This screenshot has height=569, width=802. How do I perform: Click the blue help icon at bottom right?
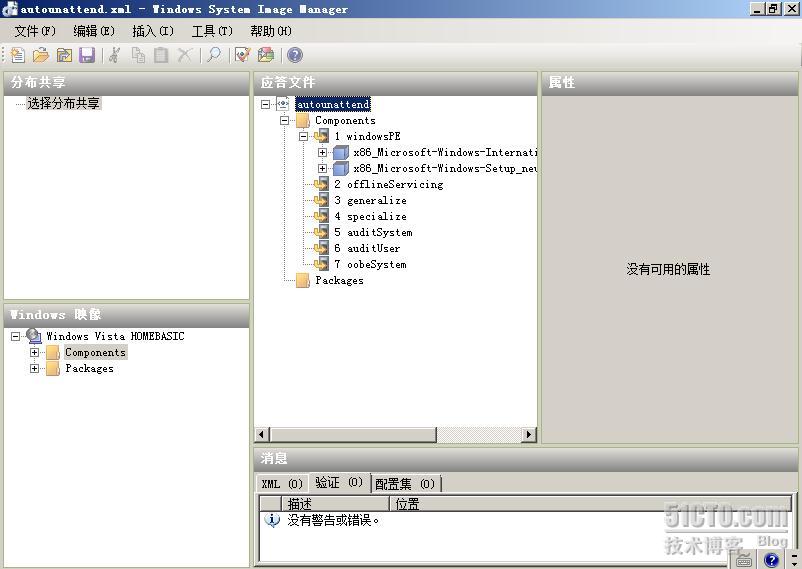point(771,560)
